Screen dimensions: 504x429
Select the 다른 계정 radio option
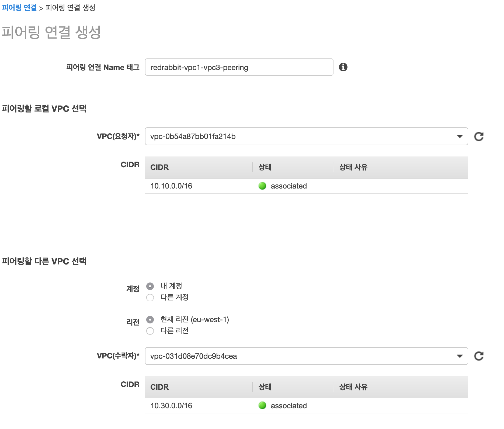(150, 298)
